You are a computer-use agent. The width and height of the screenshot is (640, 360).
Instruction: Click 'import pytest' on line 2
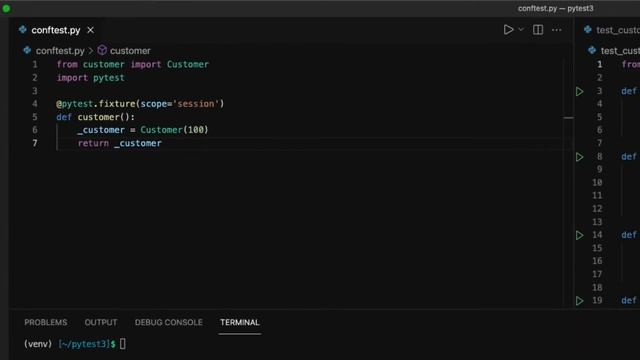point(90,78)
